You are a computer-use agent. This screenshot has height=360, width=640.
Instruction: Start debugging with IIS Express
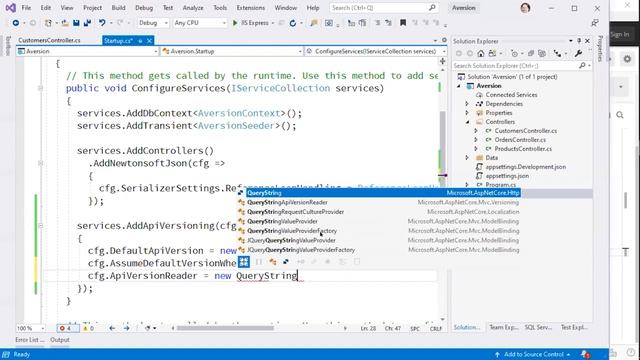tap(250, 23)
